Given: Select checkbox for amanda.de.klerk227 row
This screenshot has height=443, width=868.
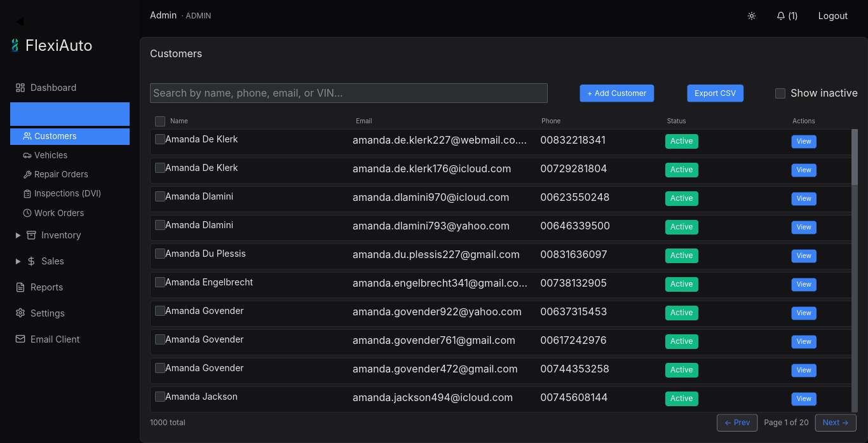Looking at the screenshot, I should 160,139.
